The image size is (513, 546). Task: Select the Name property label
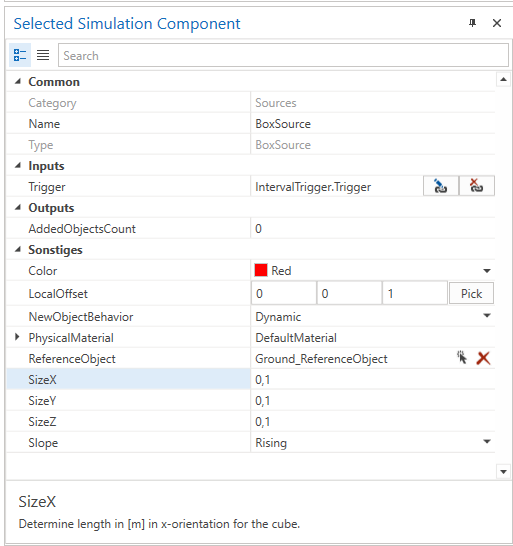(x=44, y=124)
